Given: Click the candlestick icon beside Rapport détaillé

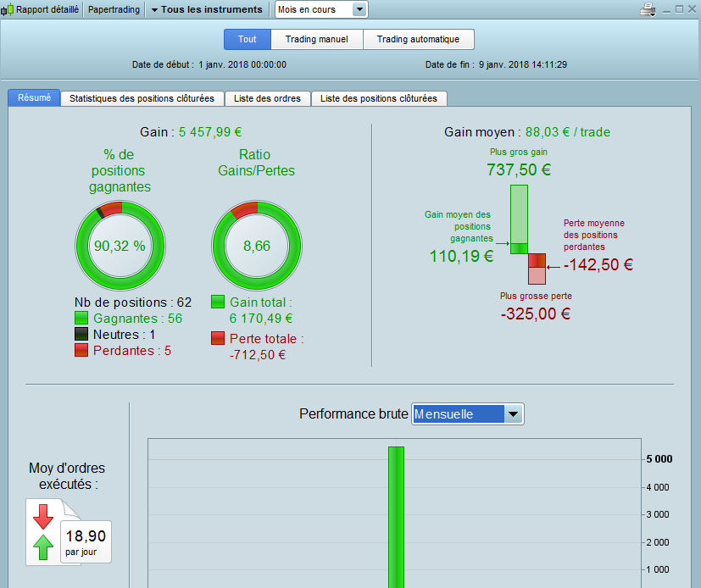Looking at the screenshot, I should click(x=7, y=9).
